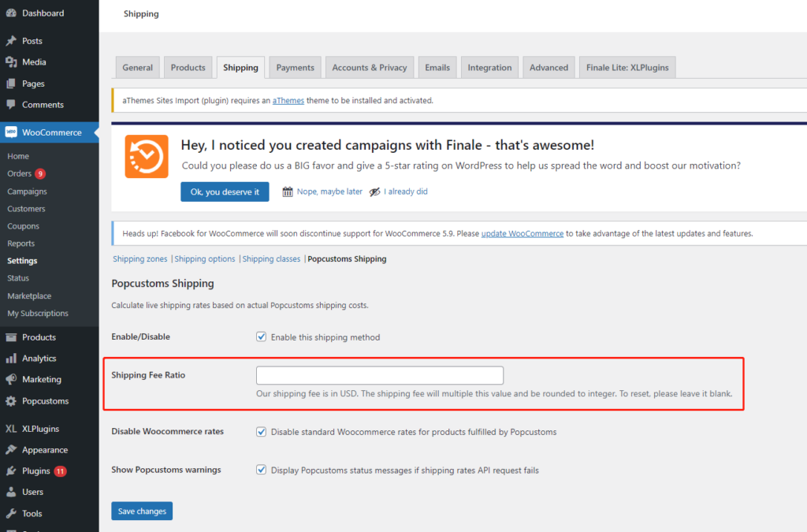Click the Posts pushpin icon

coord(11,41)
